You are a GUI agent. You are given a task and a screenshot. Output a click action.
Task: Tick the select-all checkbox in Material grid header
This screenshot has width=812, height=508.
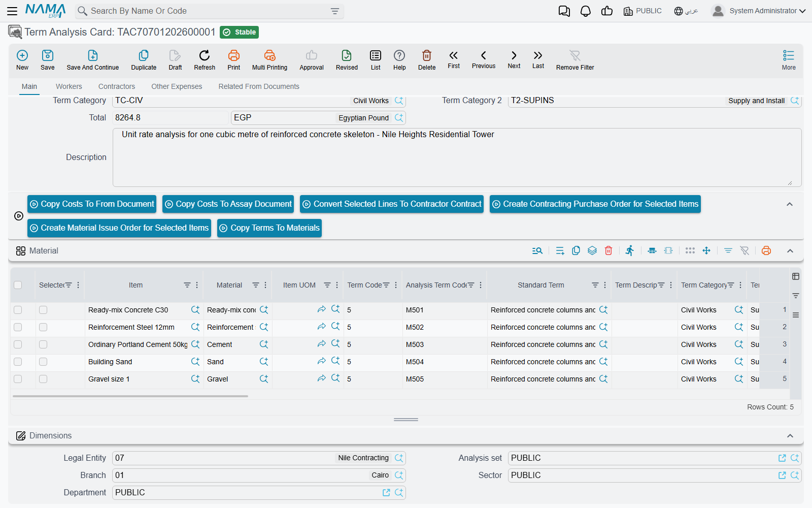(18, 285)
